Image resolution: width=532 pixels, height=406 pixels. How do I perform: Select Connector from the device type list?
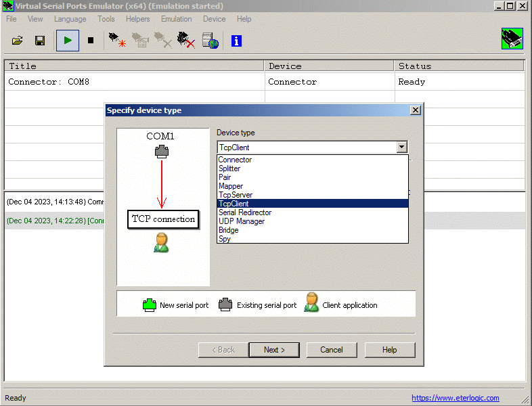235,160
